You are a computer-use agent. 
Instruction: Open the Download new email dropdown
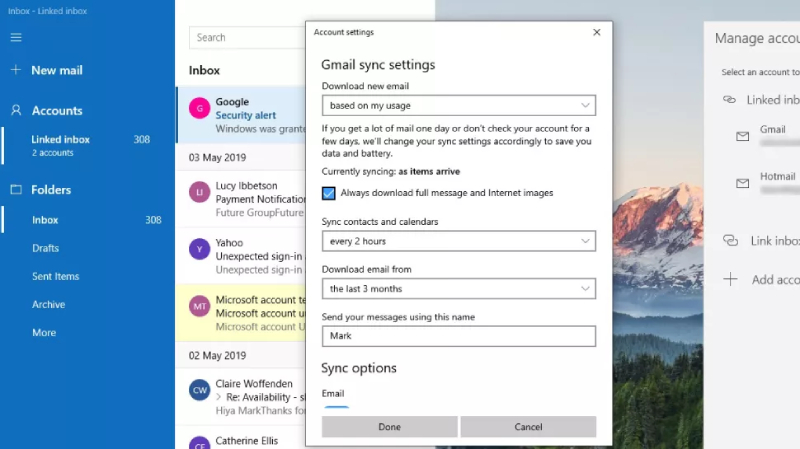[459, 106]
